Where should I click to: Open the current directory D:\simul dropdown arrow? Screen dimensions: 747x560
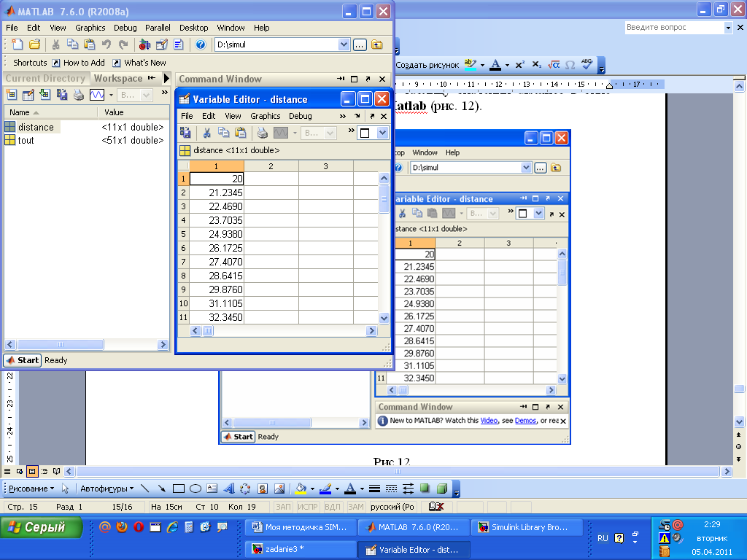[344, 44]
